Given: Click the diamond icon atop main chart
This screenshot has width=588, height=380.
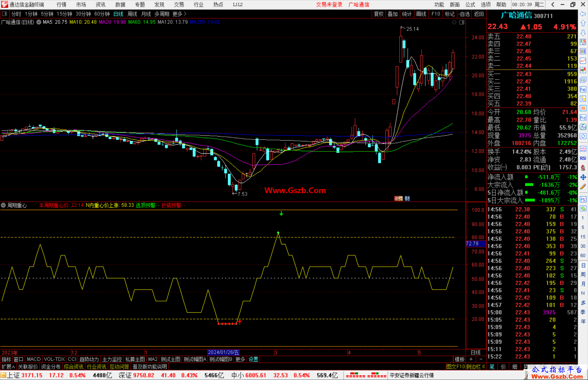Looking at the screenshot, I should (454, 22).
